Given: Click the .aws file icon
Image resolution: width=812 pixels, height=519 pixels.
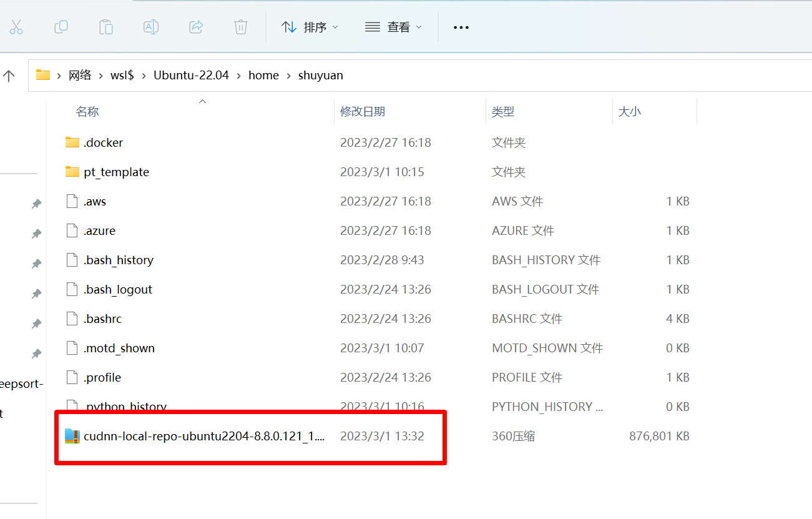Looking at the screenshot, I should pos(72,201).
